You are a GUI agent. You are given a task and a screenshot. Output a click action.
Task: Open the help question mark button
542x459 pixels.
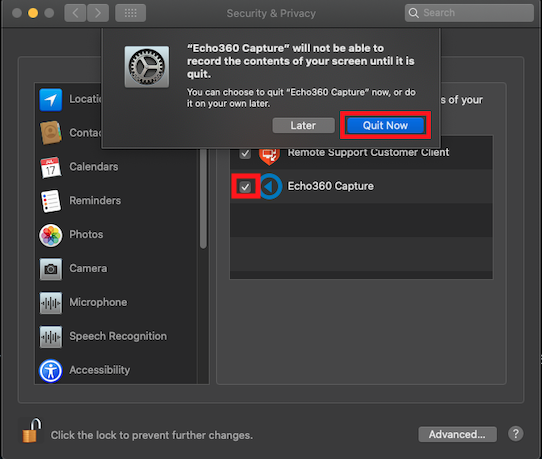[516, 434]
